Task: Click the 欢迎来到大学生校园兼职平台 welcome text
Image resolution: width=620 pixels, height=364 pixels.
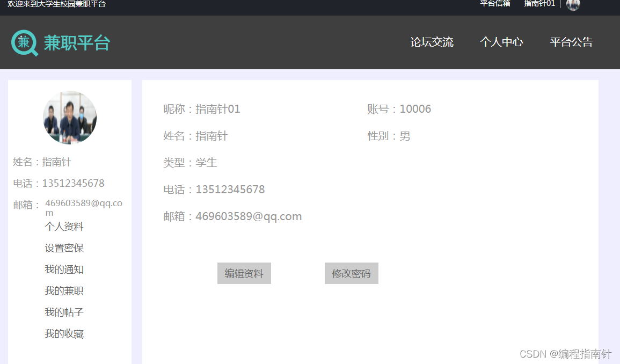Action: pos(56,4)
